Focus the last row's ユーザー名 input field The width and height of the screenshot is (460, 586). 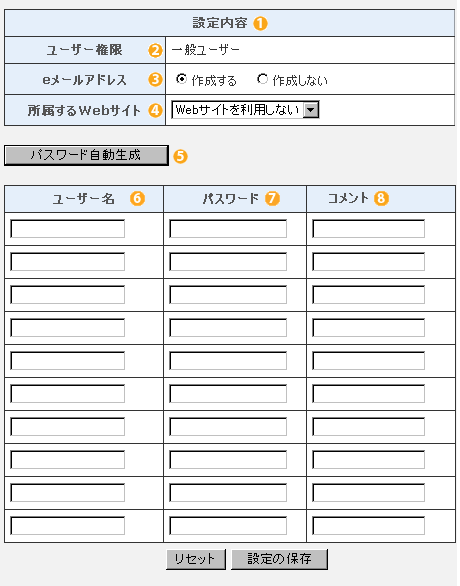pos(68,525)
